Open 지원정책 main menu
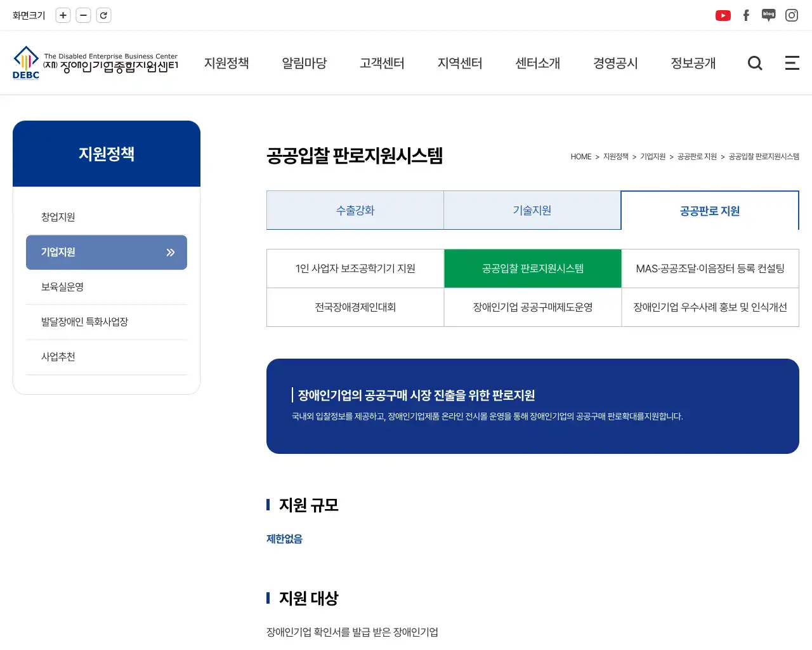 226,63
